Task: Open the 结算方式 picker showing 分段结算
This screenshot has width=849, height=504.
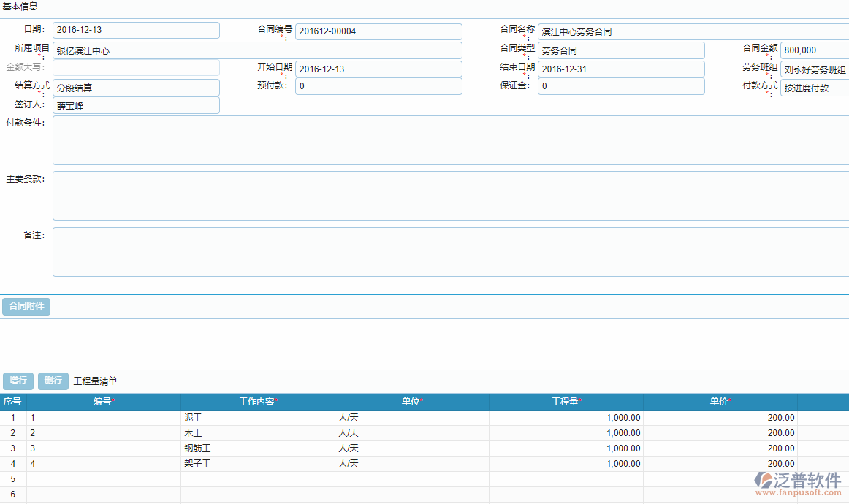Action: point(136,87)
